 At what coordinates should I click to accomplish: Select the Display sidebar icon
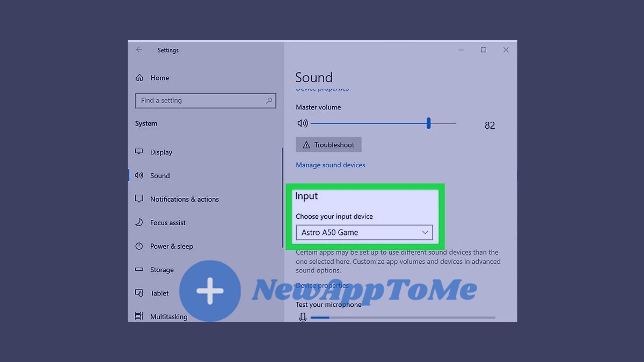pyautogui.click(x=140, y=152)
